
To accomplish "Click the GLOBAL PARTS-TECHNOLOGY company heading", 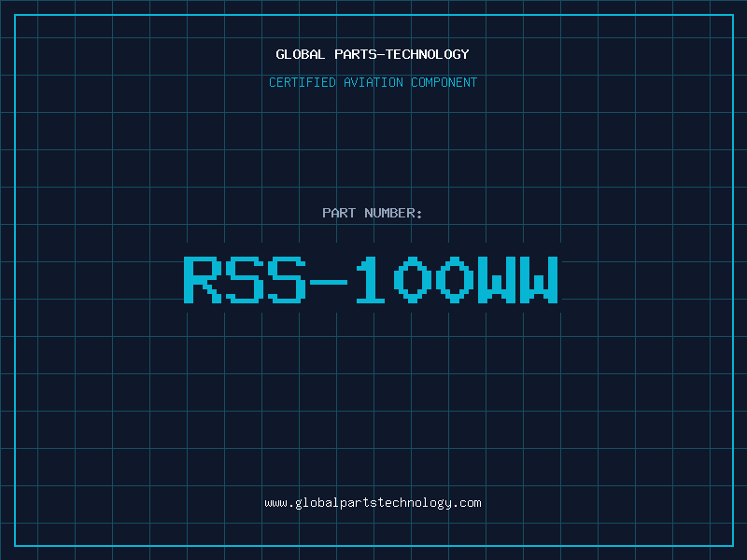I will [x=373, y=54].
